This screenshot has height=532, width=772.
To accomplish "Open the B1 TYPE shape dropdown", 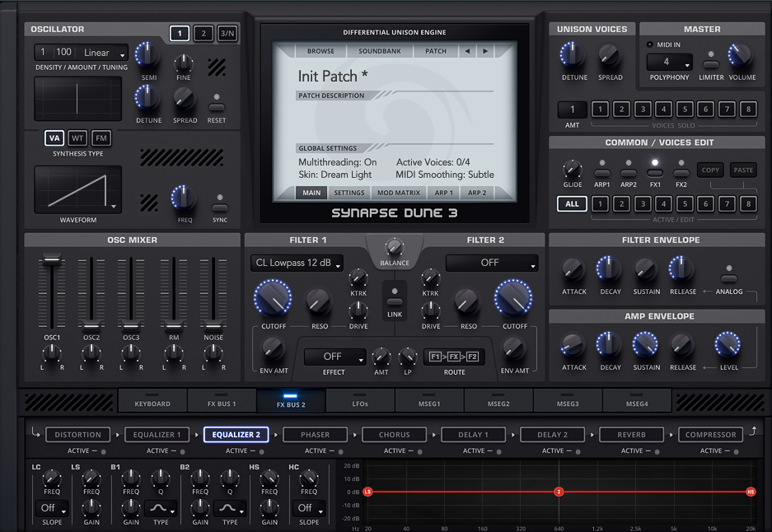I will 161,507.
